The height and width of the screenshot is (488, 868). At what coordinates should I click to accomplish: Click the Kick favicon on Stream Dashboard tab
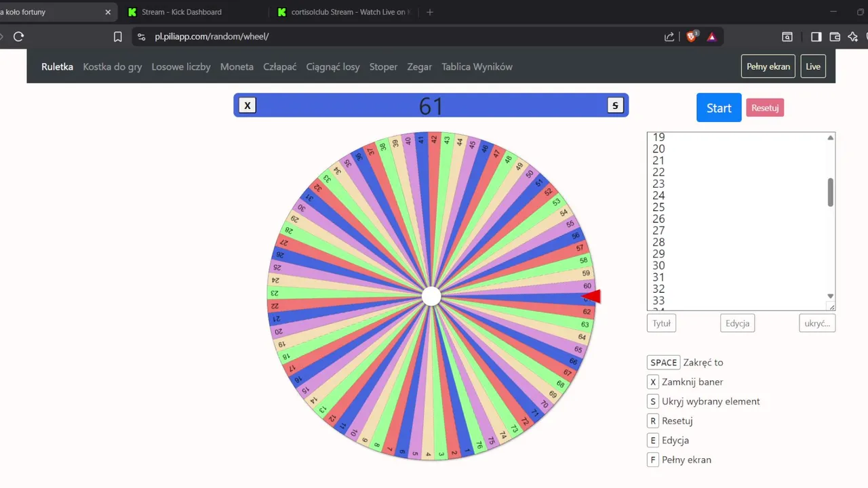(132, 12)
